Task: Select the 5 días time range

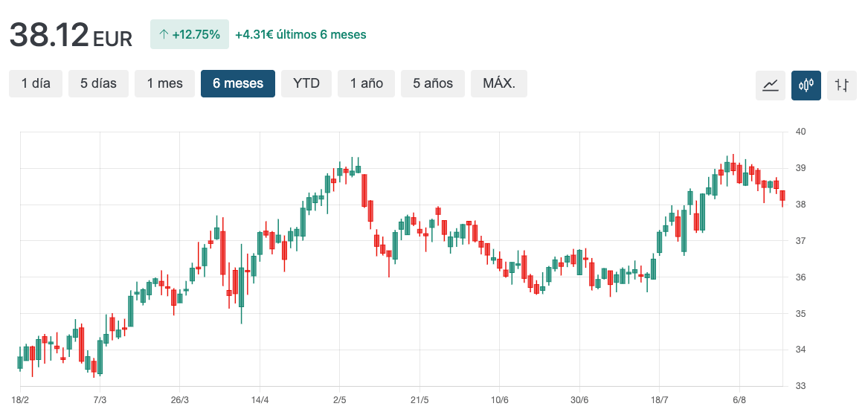Action: 98,83
